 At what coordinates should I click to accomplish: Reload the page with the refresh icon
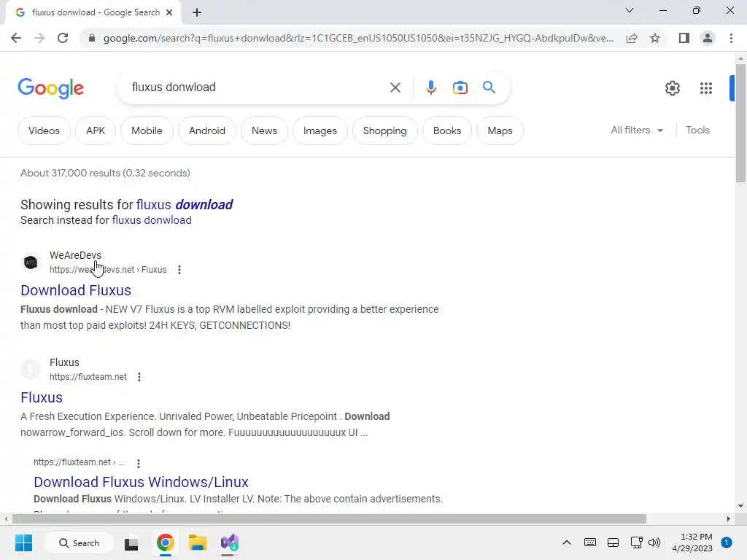click(x=63, y=38)
